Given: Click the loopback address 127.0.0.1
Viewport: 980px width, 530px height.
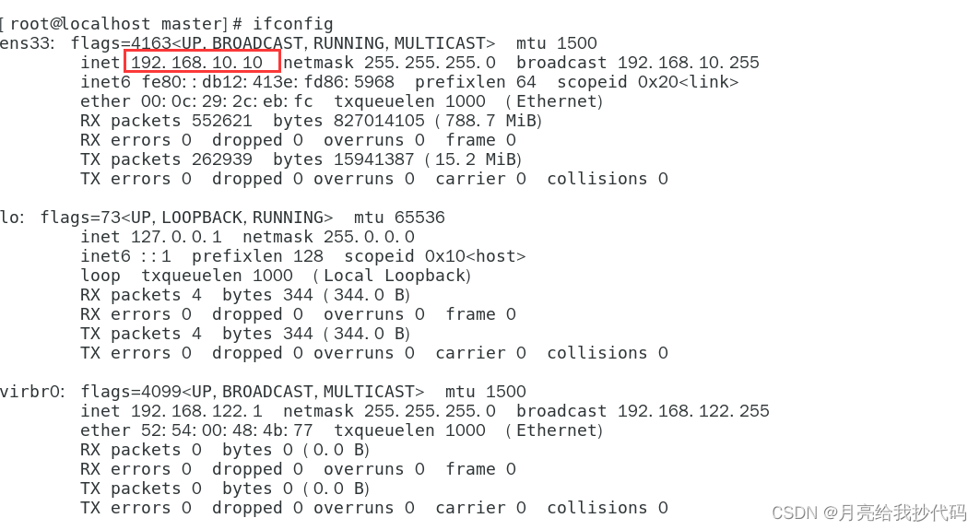Looking at the screenshot, I should pyautogui.click(x=176, y=237).
